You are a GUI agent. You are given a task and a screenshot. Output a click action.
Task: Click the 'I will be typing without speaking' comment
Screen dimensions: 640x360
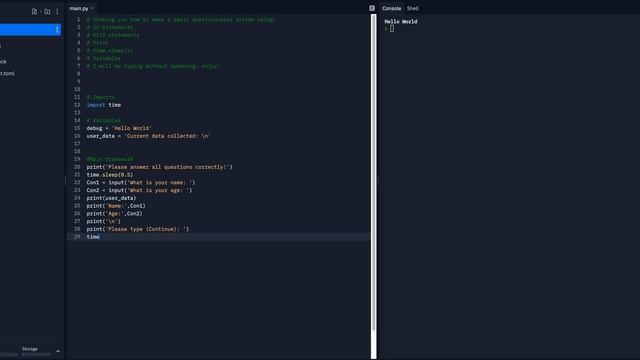pyautogui.click(x=153, y=66)
